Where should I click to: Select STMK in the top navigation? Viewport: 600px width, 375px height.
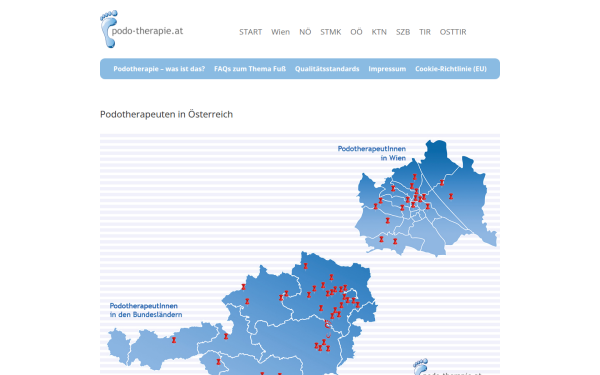[331, 32]
